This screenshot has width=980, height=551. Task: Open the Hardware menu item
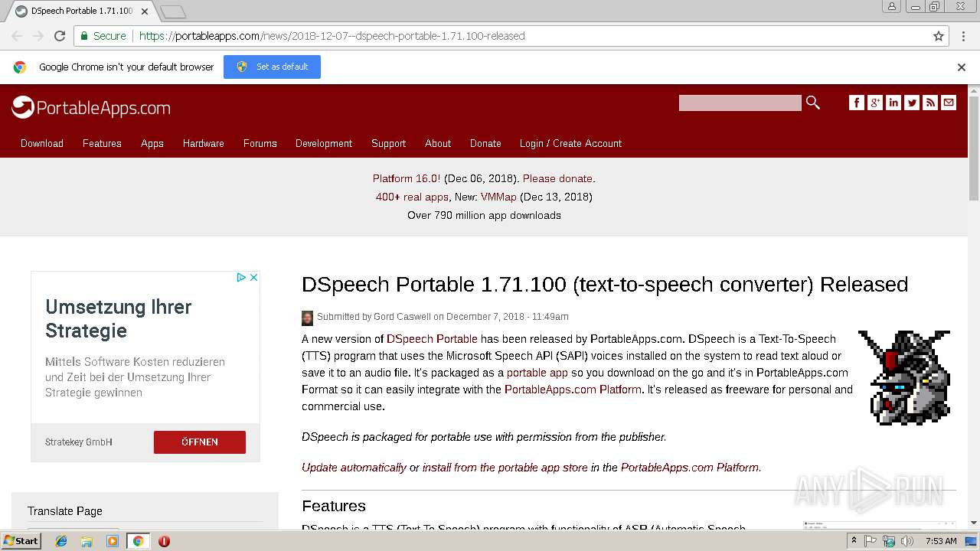(204, 143)
